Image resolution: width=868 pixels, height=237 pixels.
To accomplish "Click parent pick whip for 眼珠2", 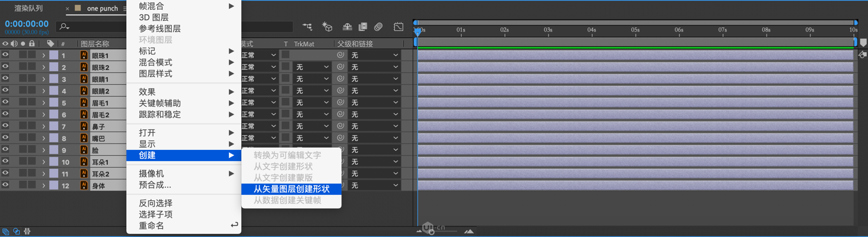I will [340, 67].
